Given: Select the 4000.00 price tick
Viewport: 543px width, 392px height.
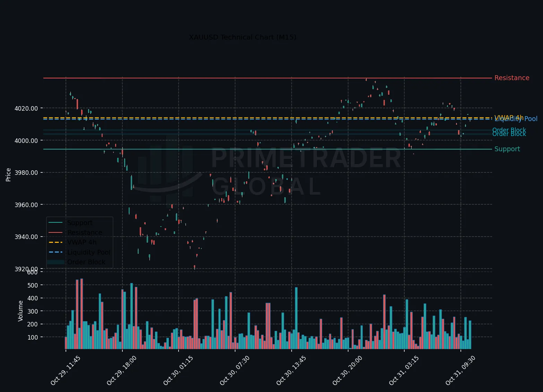Looking at the screenshot, I should click(x=26, y=141).
